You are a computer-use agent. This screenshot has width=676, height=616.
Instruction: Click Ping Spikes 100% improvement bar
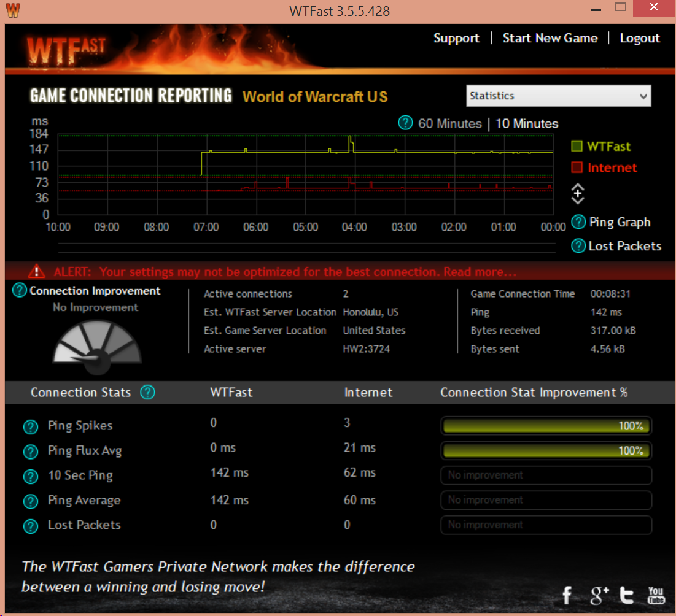tap(546, 426)
